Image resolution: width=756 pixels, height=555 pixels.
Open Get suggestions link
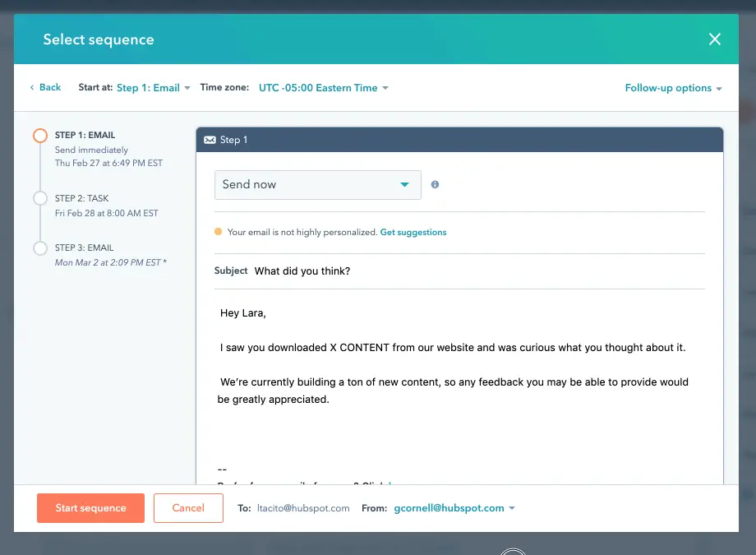(413, 233)
